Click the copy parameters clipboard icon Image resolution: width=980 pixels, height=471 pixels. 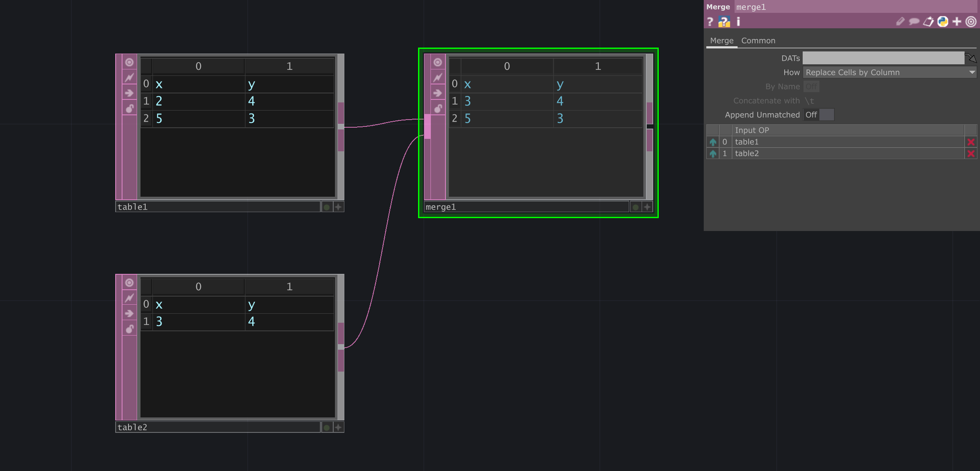928,21
